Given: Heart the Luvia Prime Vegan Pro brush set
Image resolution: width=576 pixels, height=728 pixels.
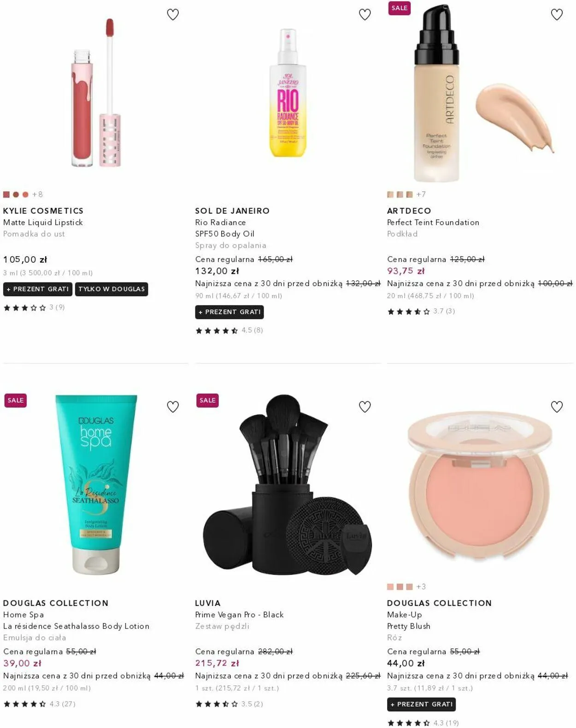Looking at the screenshot, I should coord(365,407).
